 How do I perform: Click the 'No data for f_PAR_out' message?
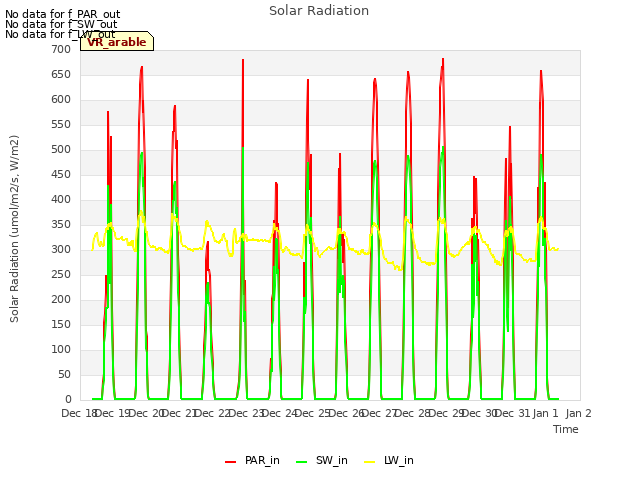[x=62, y=14]
